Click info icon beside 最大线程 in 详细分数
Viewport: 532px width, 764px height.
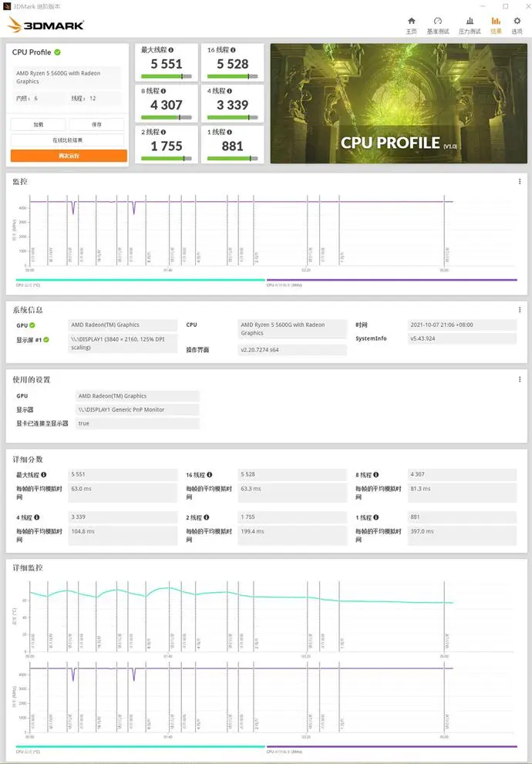[44, 475]
